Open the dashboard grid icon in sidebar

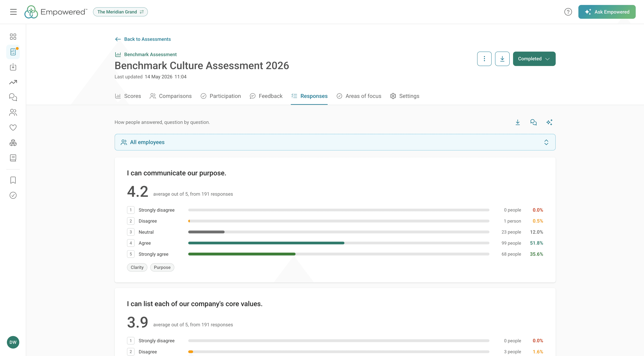(13, 37)
